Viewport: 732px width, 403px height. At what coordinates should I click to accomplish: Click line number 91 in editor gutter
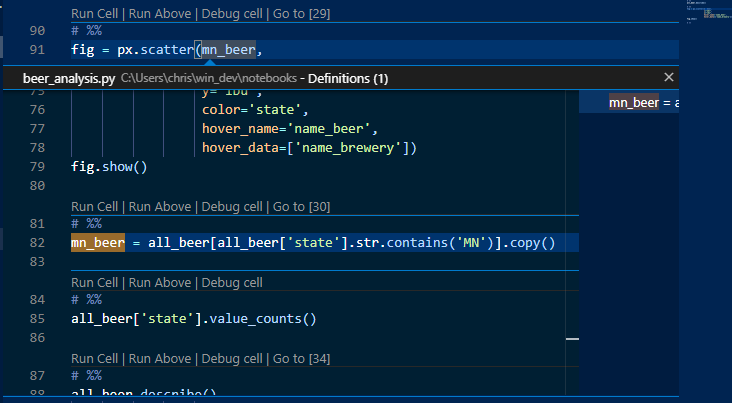pyautogui.click(x=37, y=49)
